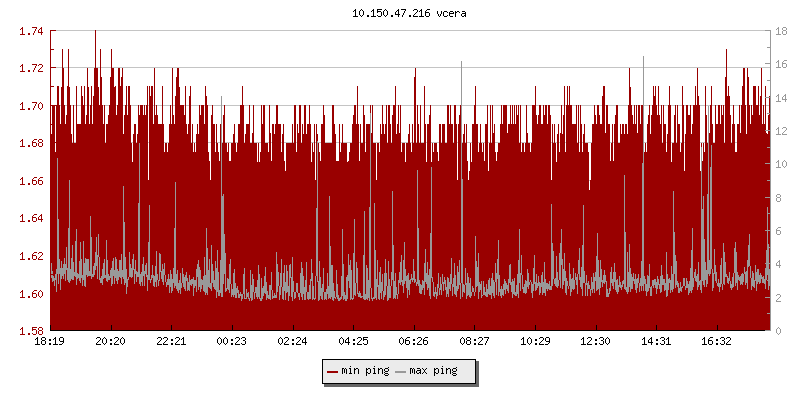Click the min ping red legend swatch
The height and width of the screenshot is (400, 800).
[332, 371]
